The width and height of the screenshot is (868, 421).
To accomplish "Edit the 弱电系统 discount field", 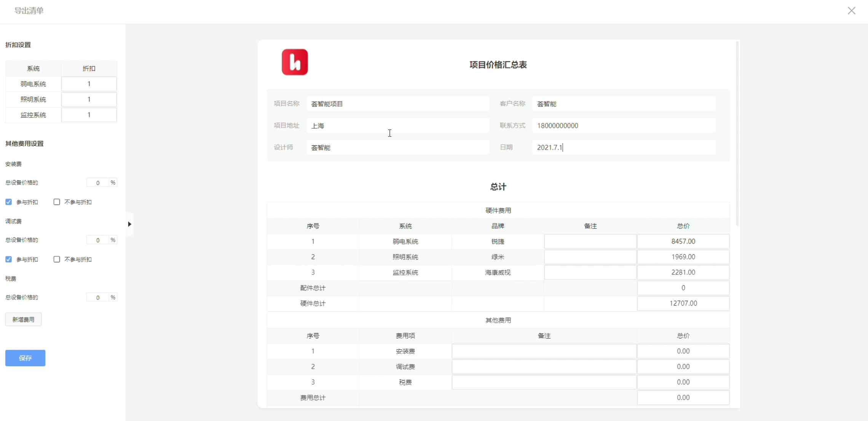I will point(89,84).
